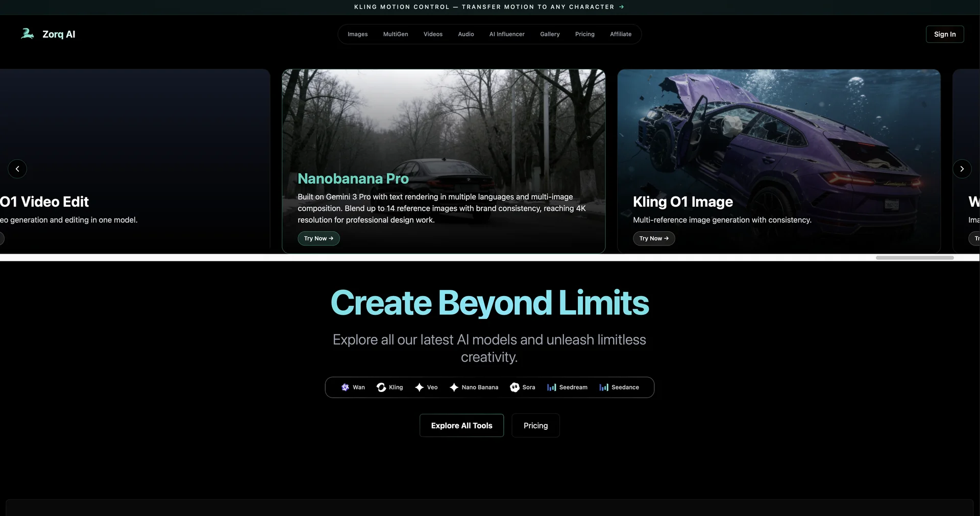Advance the carousel with the right arrow
The width and height of the screenshot is (980, 516).
[x=962, y=168]
